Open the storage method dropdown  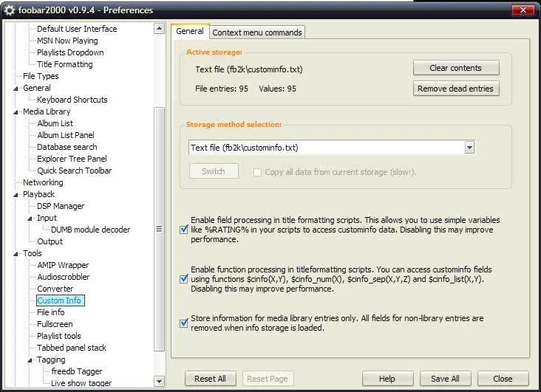click(469, 148)
